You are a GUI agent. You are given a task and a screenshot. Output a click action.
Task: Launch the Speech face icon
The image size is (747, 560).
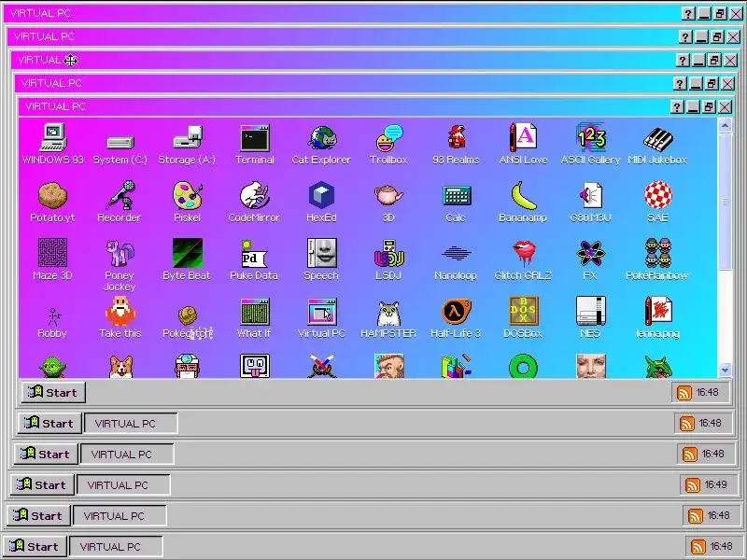(x=321, y=253)
